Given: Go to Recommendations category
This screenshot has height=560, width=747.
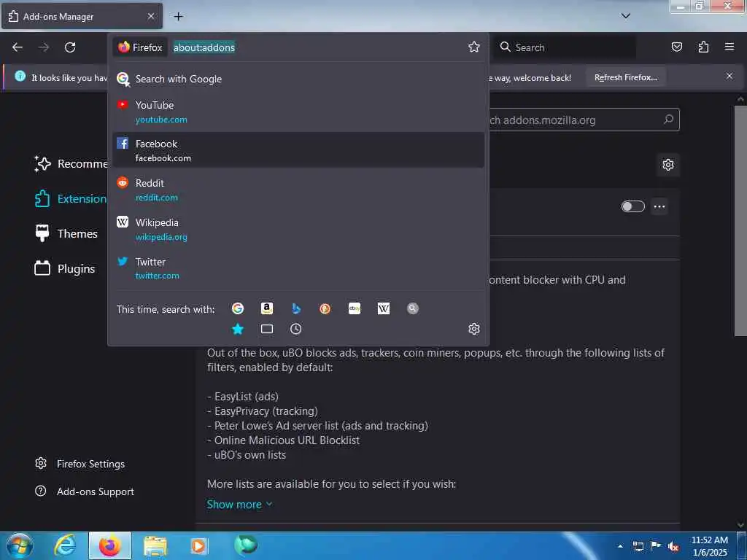Looking at the screenshot, I should pos(71,164).
